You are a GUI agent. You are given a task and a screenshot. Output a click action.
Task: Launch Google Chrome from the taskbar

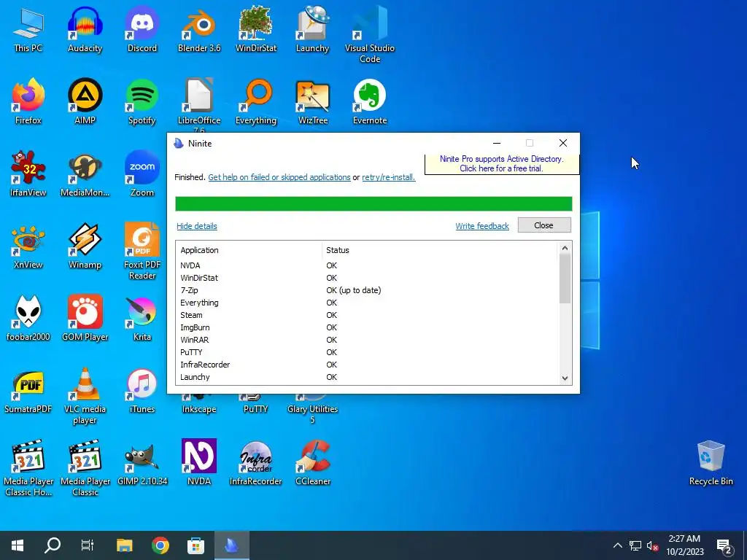point(160,545)
